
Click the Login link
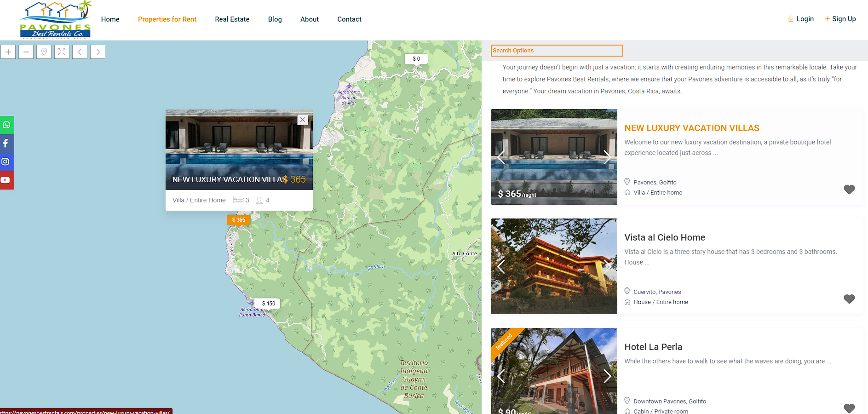[801, 19]
